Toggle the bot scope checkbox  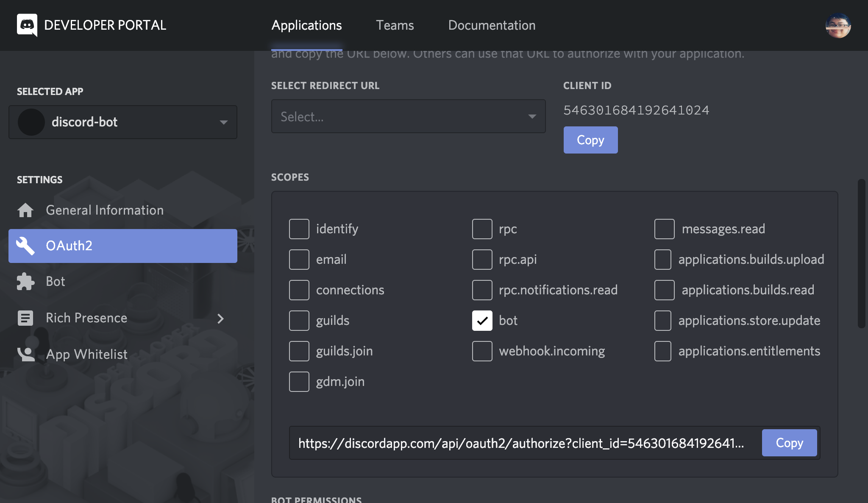coord(483,320)
